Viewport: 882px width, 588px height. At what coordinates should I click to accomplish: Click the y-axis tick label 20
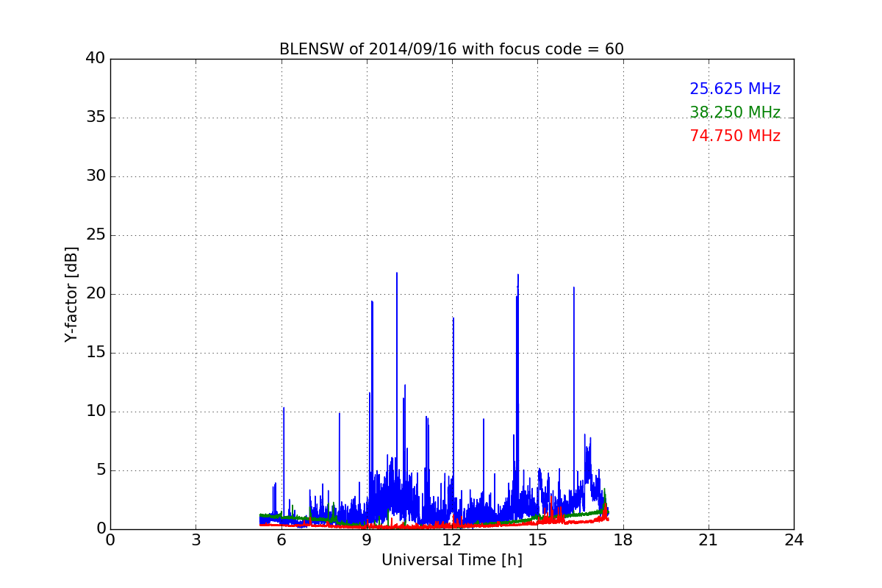pos(95,294)
